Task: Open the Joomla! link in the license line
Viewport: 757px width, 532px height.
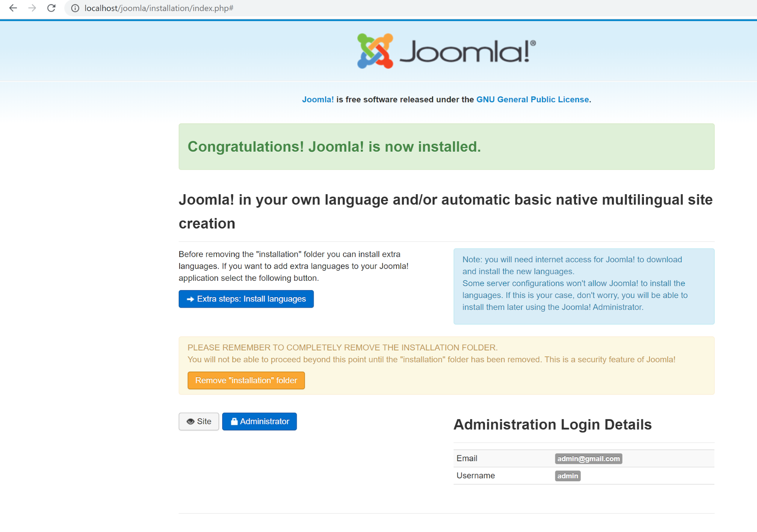Action: [x=318, y=100]
